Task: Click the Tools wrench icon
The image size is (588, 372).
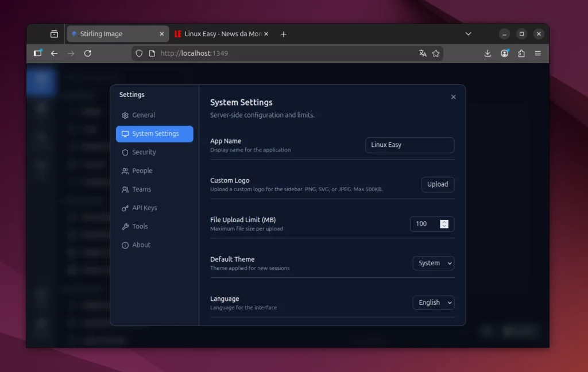Action: pos(125,227)
